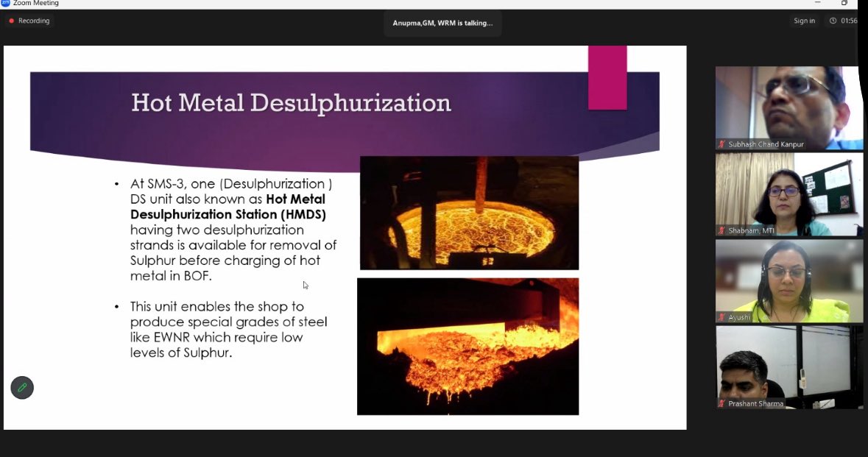The image size is (868, 457).
Task: Click muted mic icon on Prashant Sharma
Action: coord(721,404)
